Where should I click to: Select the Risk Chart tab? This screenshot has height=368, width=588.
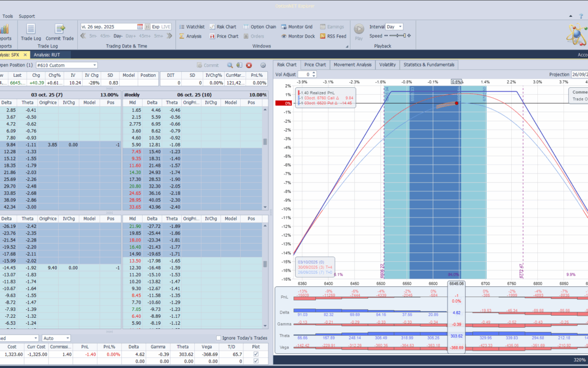click(286, 64)
